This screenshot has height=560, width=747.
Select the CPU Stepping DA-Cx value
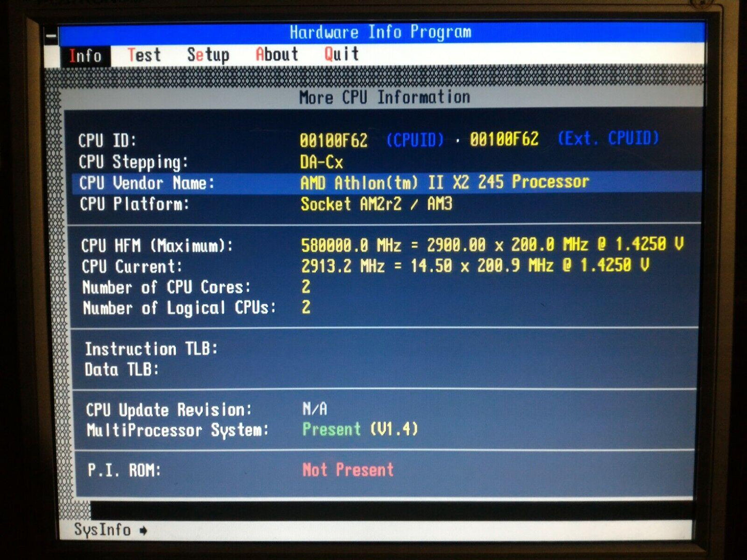(x=321, y=162)
